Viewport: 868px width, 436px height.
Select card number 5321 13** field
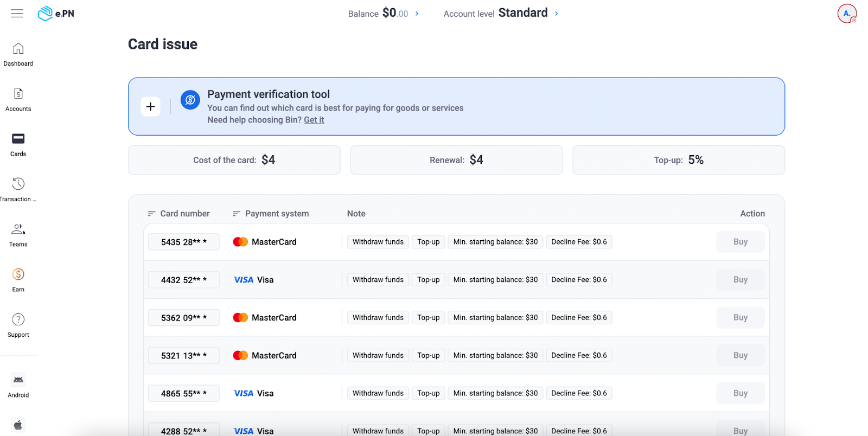pos(183,356)
